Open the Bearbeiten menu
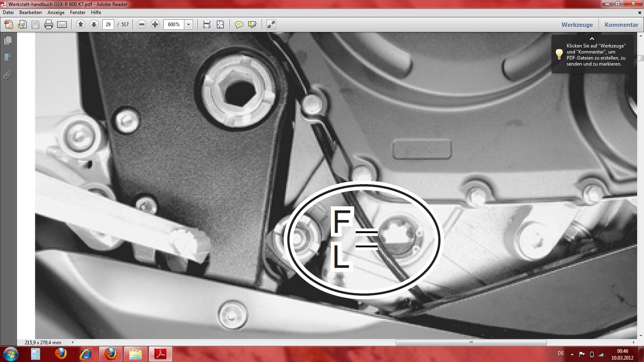644x362 pixels. pyautogui.click(x=31, y=12)
